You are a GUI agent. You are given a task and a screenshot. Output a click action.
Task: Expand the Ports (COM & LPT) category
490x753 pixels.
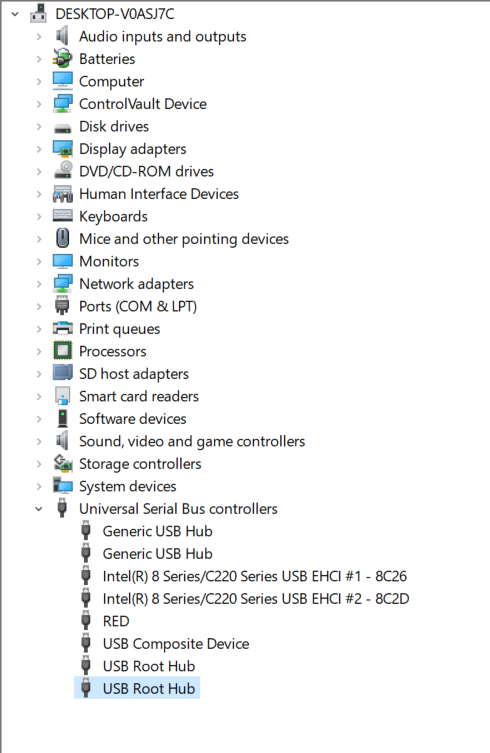[39, 306]
